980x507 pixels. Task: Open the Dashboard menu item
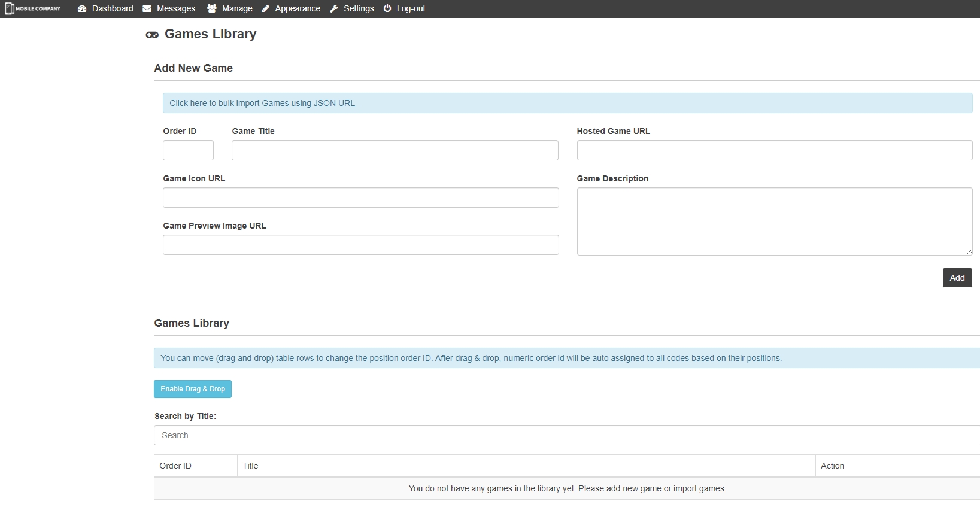105,8
